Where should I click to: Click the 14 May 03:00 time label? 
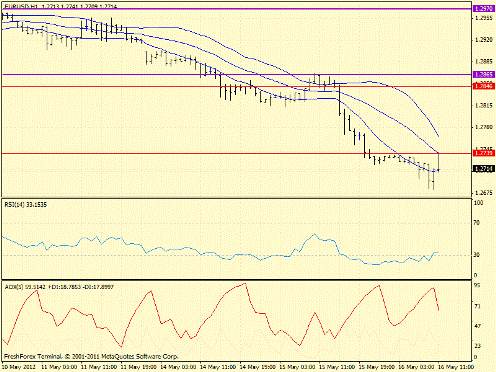point(178,367)
